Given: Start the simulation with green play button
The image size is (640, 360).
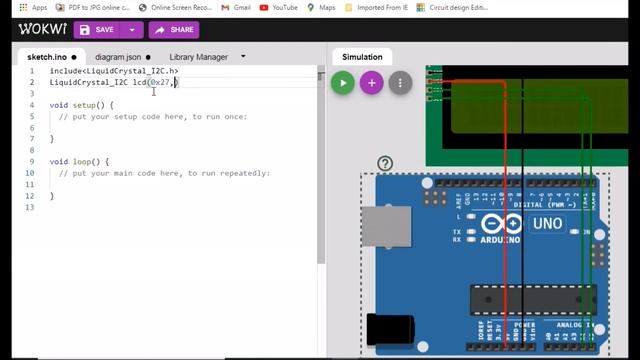Looking at the screenshot, I should [343, 83].
